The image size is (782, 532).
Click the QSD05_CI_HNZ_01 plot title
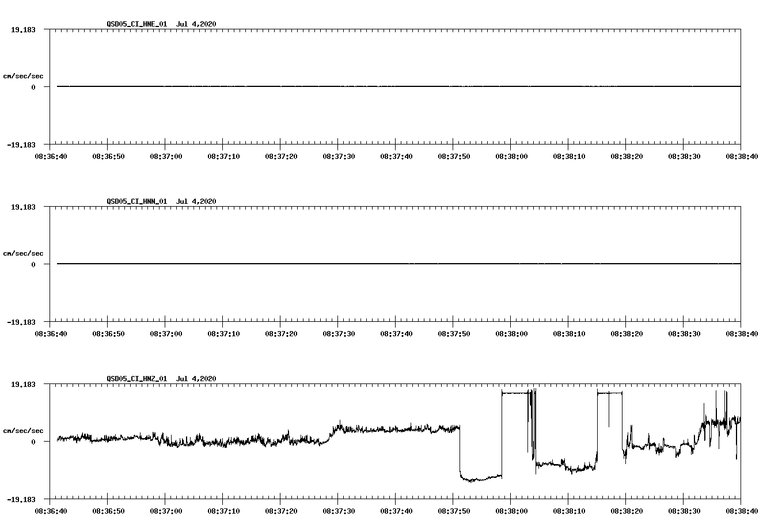161,379
